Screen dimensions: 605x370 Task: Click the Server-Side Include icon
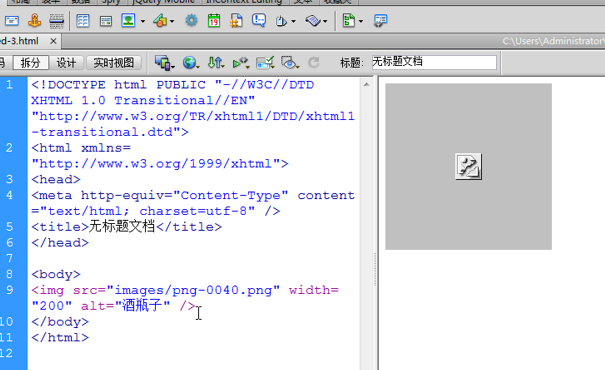(236, 20)
